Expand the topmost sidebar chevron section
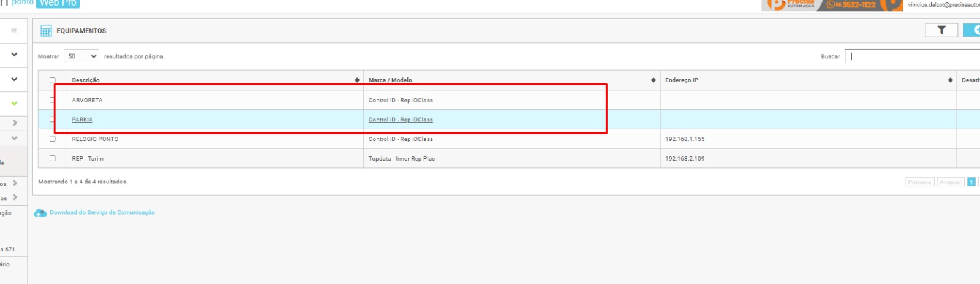The height and width of the screenshot is (284, 980). coord(14,55)
